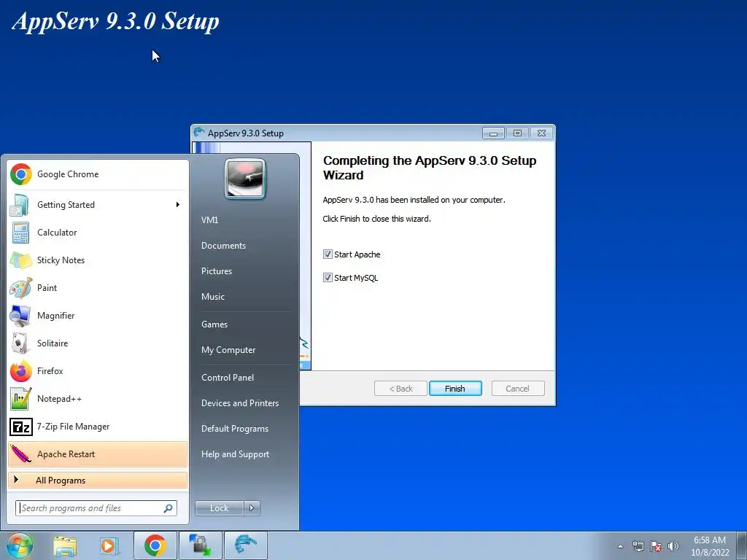
Task: Open the Sticky Notes icon
Action: click(20, 260)
